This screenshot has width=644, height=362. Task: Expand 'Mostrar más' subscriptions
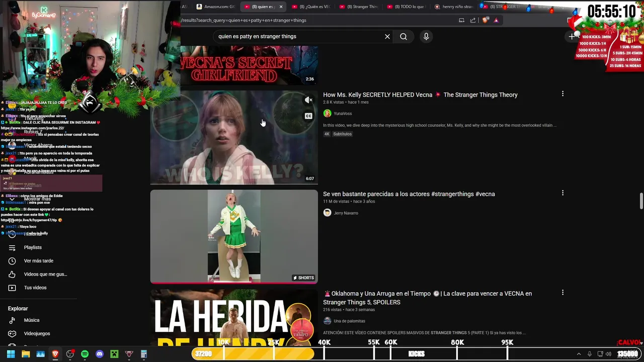point(37,199)
